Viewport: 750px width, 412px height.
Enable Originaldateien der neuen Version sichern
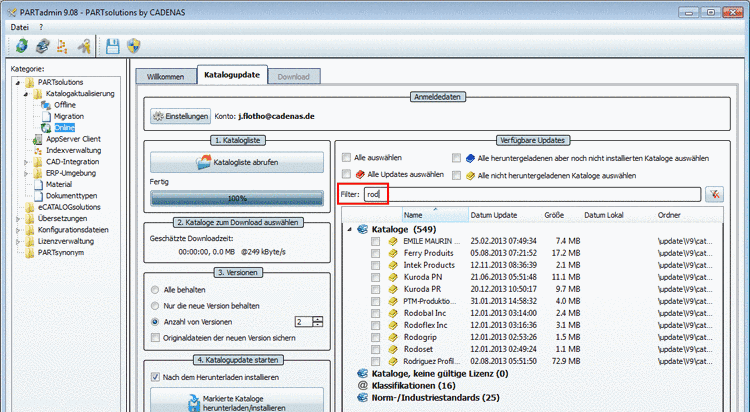155,338
